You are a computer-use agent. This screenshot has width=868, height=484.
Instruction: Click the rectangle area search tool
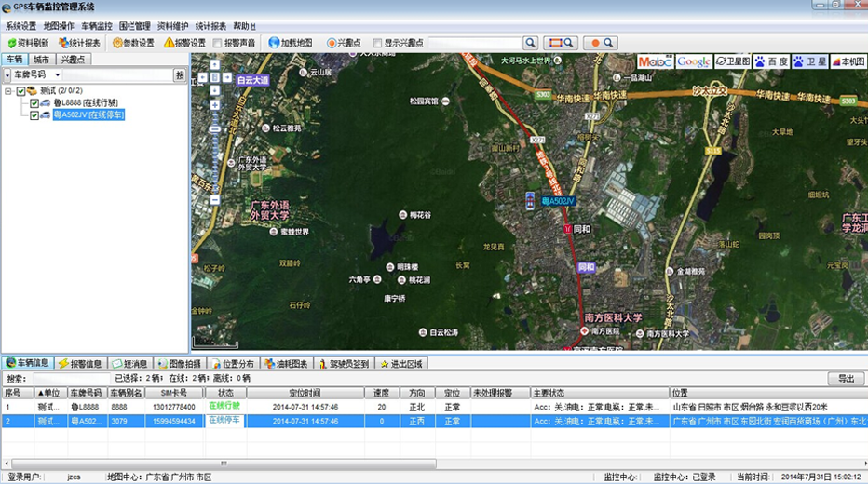pos(560,43)
